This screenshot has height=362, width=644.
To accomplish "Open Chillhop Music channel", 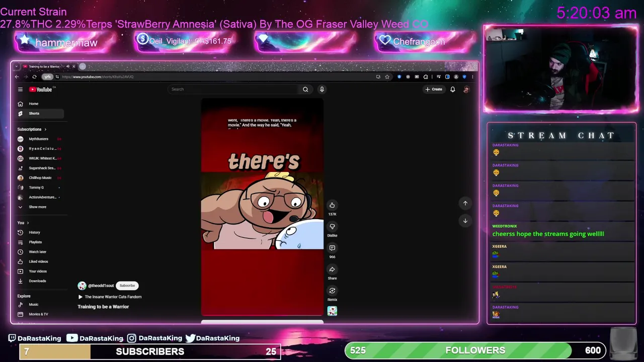I will click(39, 178).
